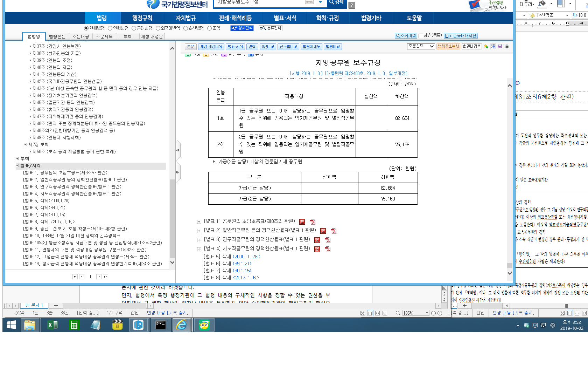Click the print icon in the law toolbar

coord(507,47)
